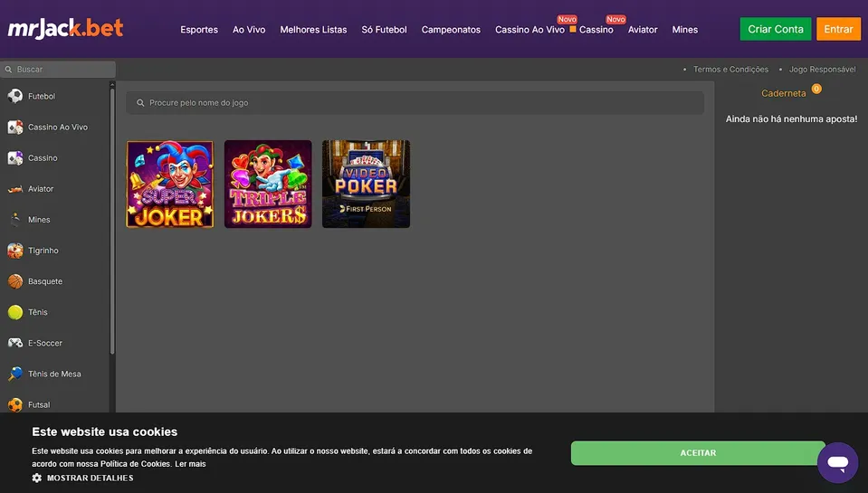Select Tênis de Mesa text in sidebar
Image resolution: width=868 pixels, height=493 pixels.
(x=54, y=374)
